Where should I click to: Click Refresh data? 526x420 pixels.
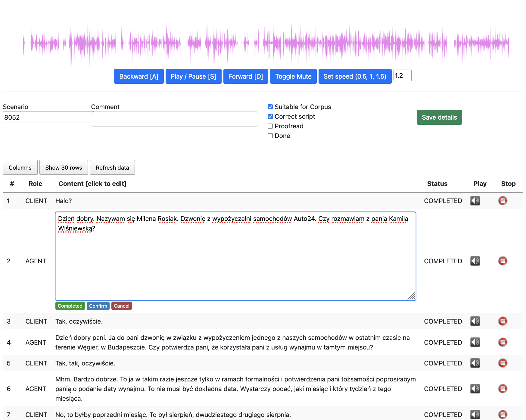pos(112,167)
